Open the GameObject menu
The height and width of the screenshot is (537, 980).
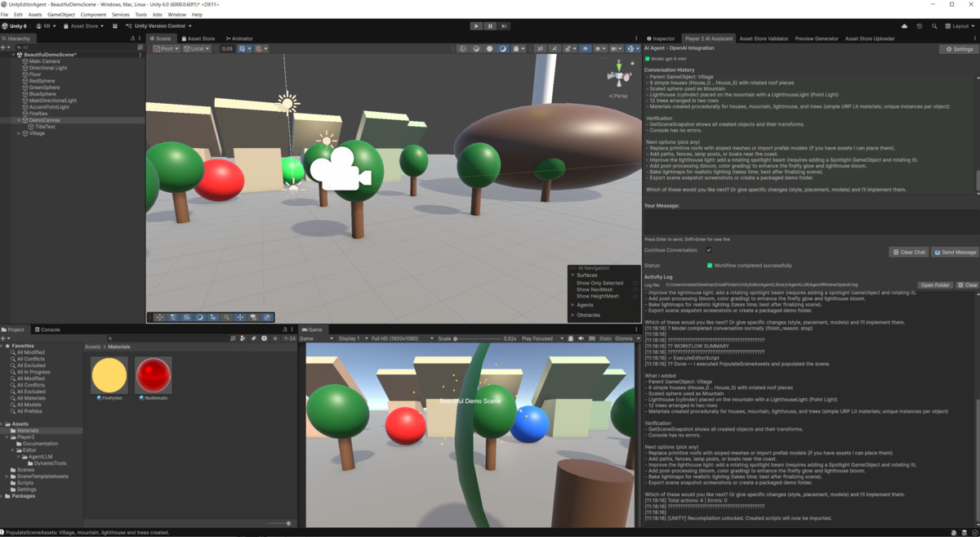[x=61, y=15]
